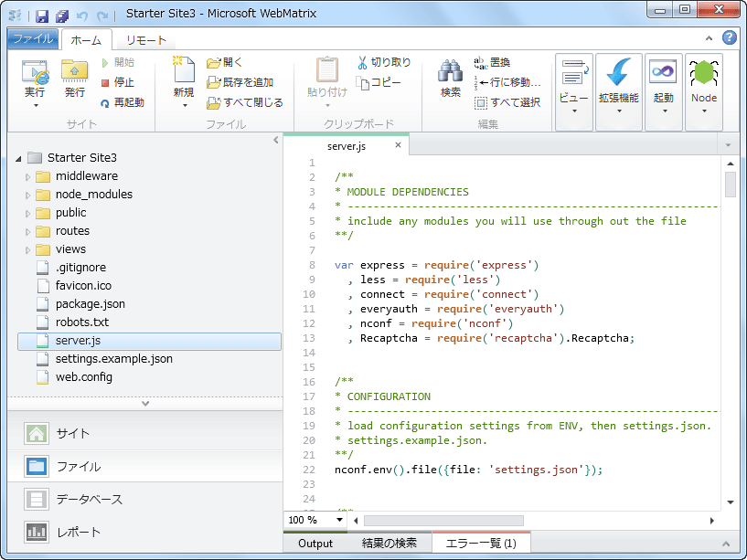
Task: Switch to the リモート ribbon tab
Action: [145, 40]
